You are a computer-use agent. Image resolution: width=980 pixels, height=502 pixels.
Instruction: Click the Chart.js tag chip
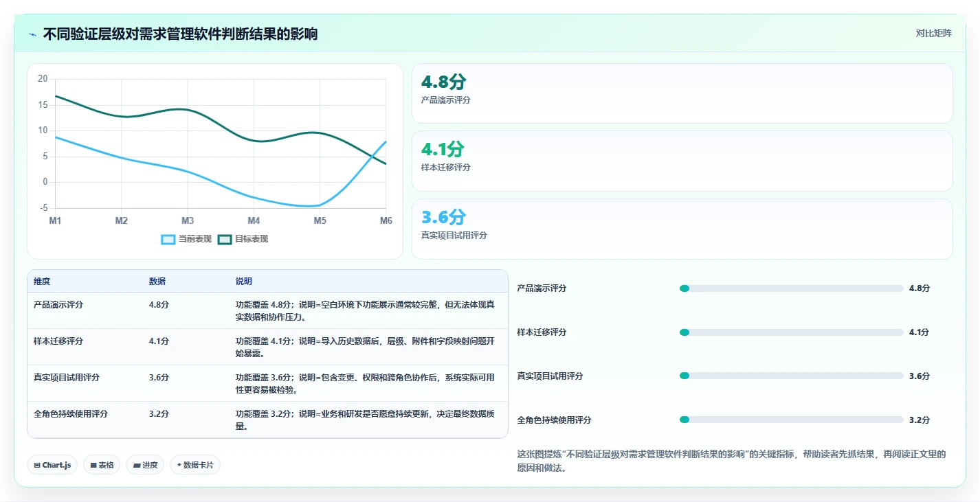[52, 465]
